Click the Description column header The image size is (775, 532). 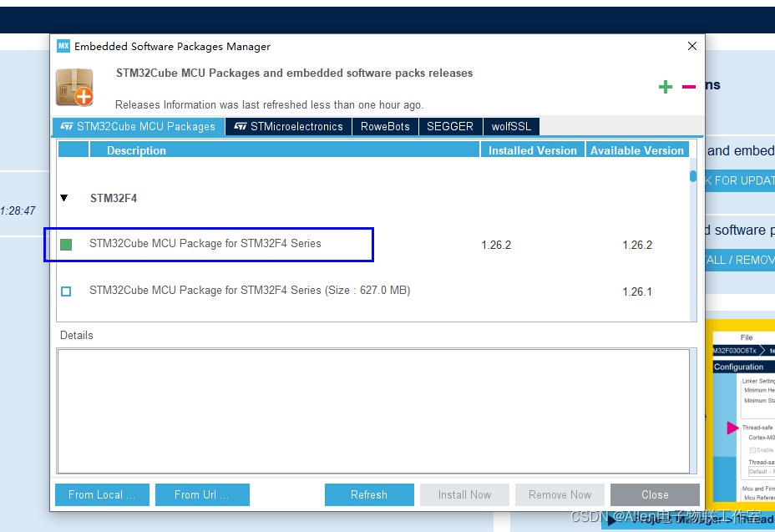[285, 149]
